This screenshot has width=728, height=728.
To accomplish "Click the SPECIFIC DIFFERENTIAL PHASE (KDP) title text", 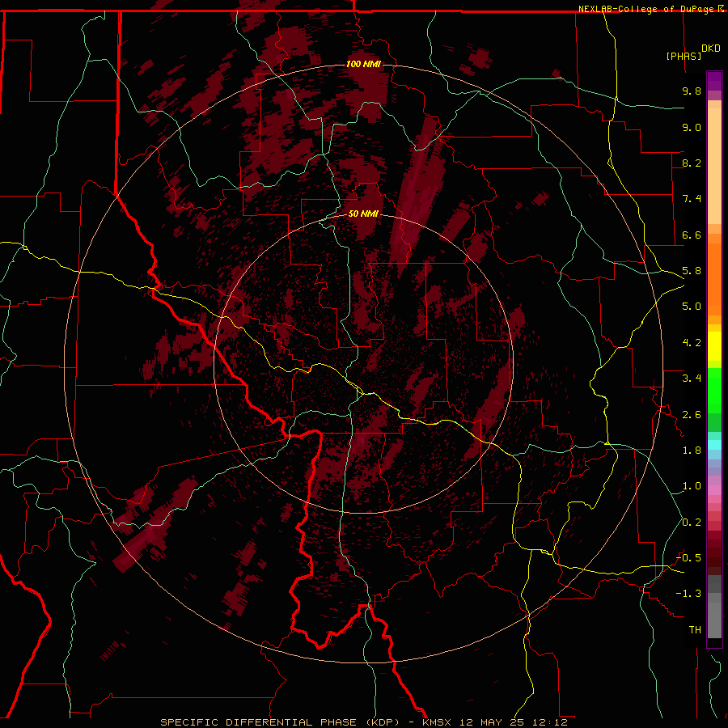I will (280, 722).
